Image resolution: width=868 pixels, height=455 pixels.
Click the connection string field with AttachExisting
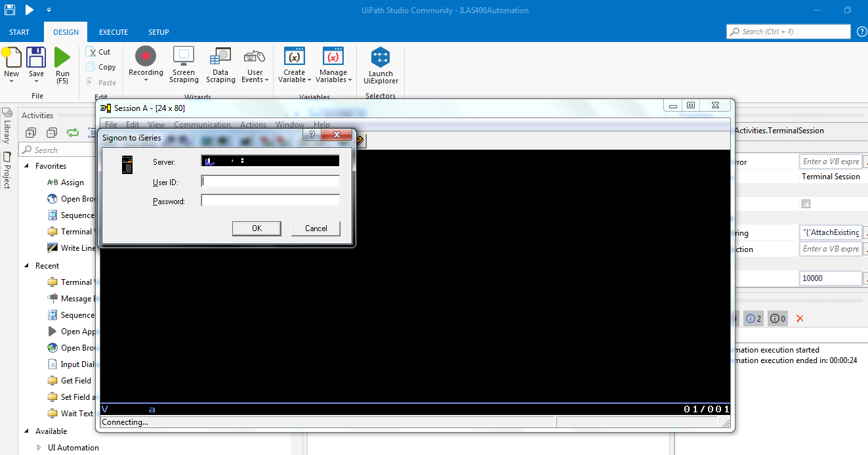point(831,232)
